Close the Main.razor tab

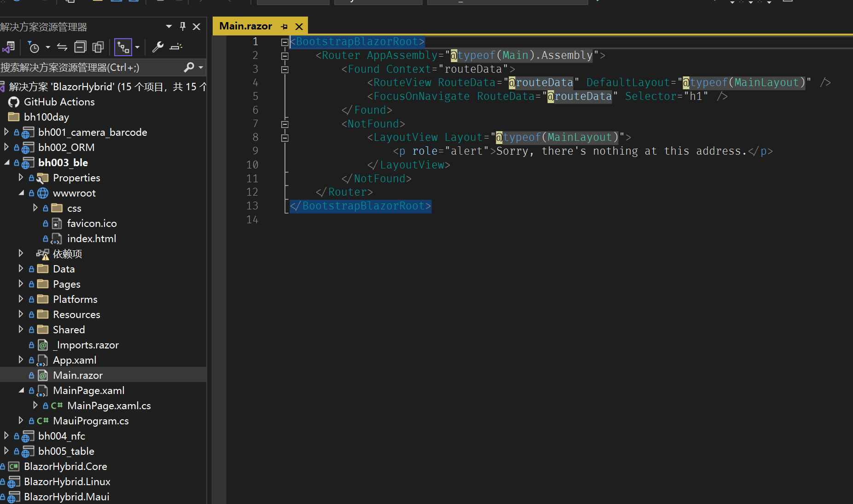pyautogui.click(x=299, y=27)
